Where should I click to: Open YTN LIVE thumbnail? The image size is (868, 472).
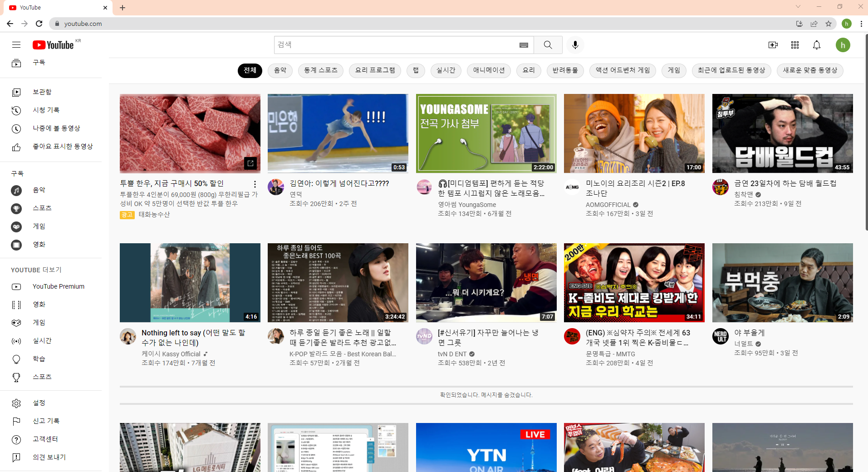pyautogui.click(x=486, y=447)
